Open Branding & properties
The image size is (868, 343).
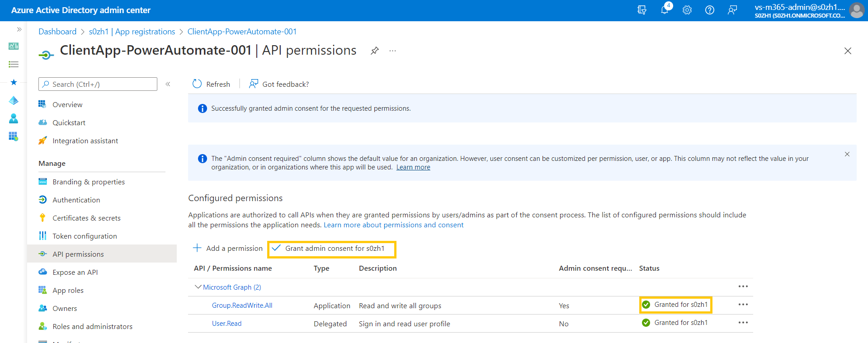click(x=89, y=182)
